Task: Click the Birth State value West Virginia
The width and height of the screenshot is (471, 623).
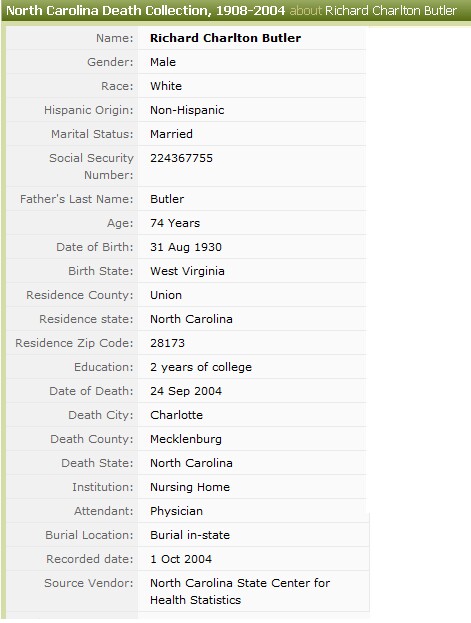Action: [187, 271]
